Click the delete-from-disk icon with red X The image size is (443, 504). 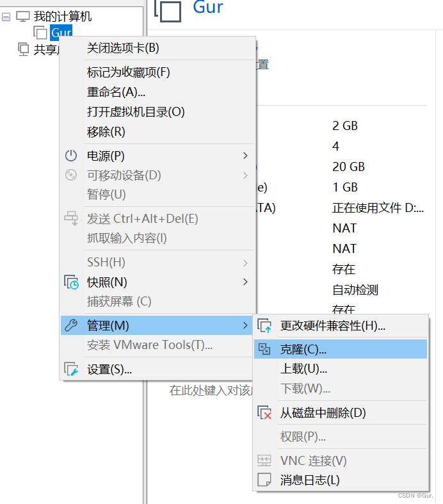[x=264, y=412]
